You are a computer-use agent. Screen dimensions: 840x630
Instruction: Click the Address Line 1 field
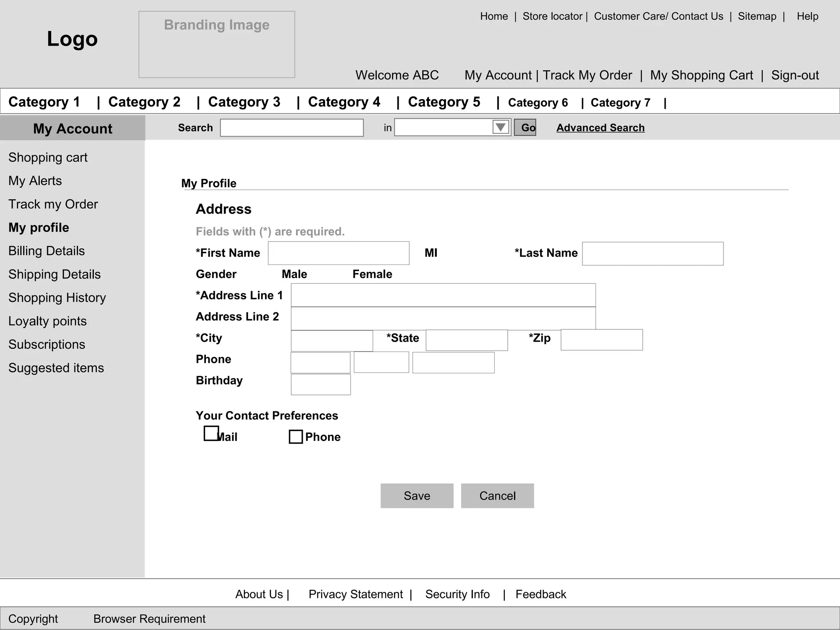tap(443, 295)
